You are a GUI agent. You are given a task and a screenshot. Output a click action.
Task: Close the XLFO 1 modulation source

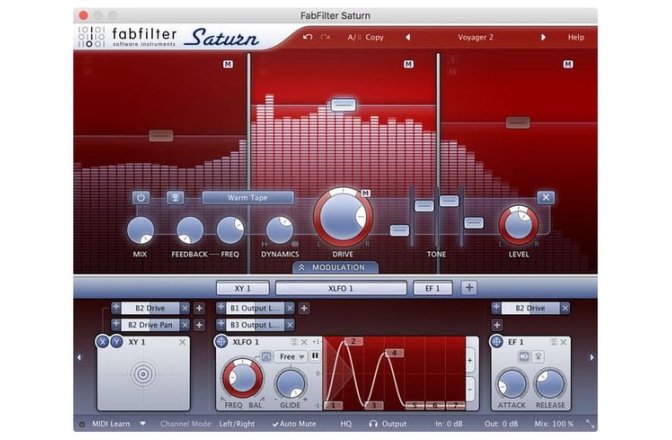tap(304, 342)
